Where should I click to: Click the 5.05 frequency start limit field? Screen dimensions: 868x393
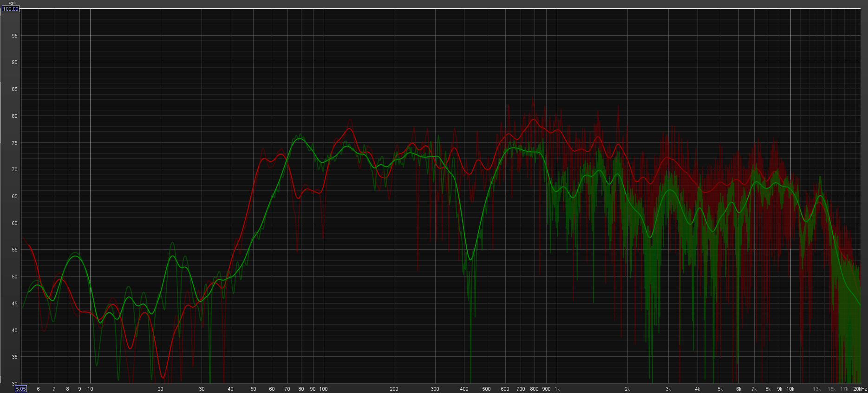pyautogui.click(x=21, y=389)
